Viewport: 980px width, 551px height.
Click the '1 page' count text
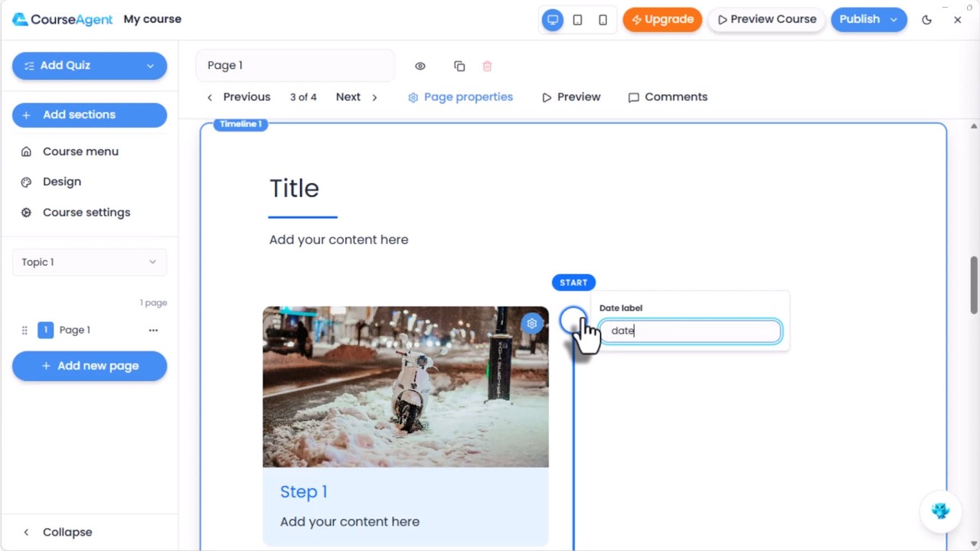(x=153, y=303)
